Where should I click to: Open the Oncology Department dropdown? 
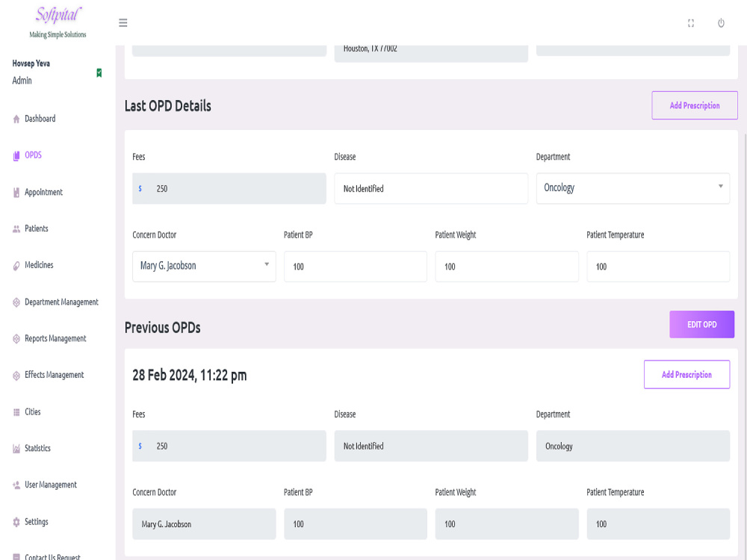[633, 188]
